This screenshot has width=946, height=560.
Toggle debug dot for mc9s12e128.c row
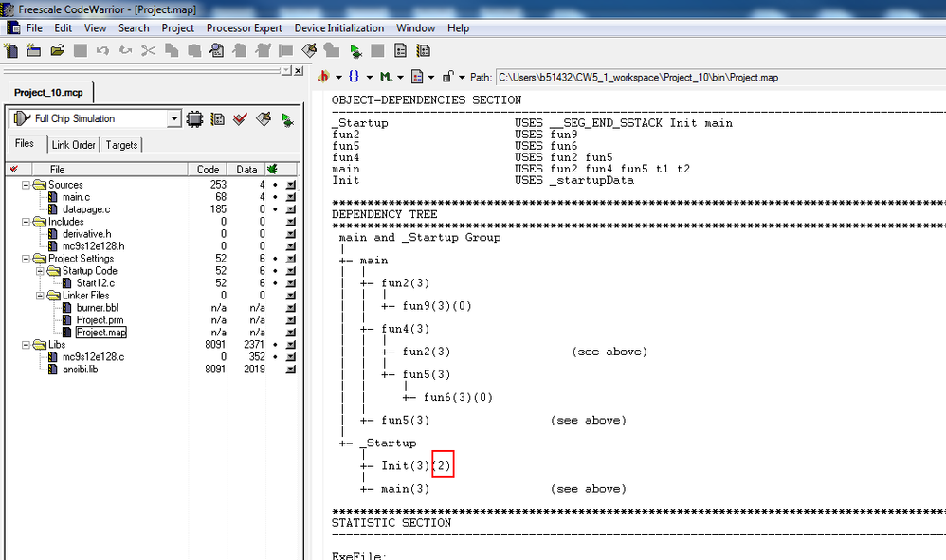click(275, 357)
